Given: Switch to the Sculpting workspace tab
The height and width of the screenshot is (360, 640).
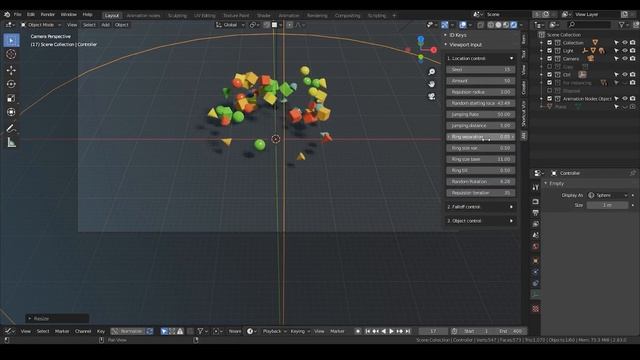Looking at the screenshot, I should coord(177,16).
